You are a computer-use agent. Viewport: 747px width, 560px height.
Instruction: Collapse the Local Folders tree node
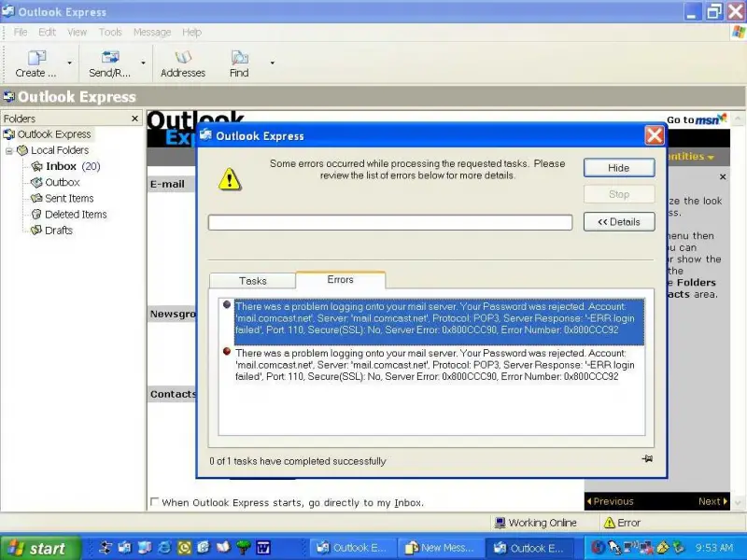[9, 151]
